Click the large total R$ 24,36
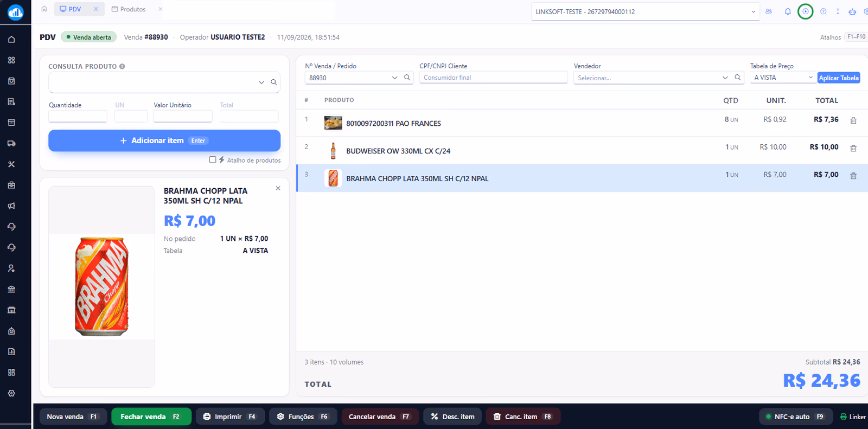 [821, 380]
